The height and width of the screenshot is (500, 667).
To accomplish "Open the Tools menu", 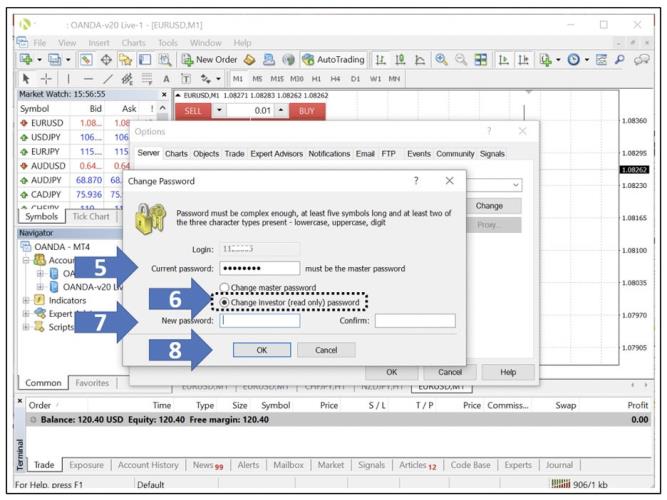I will click(168, 43).
